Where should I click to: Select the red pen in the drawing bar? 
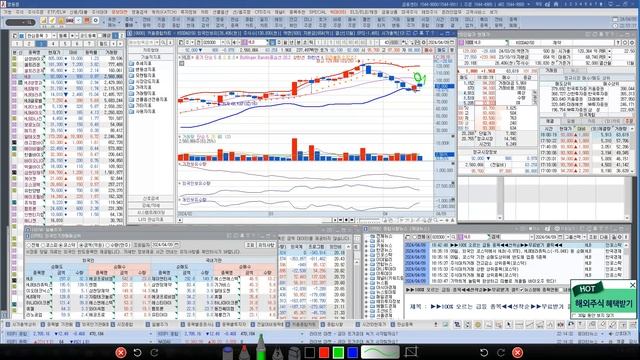click(244, 353)
